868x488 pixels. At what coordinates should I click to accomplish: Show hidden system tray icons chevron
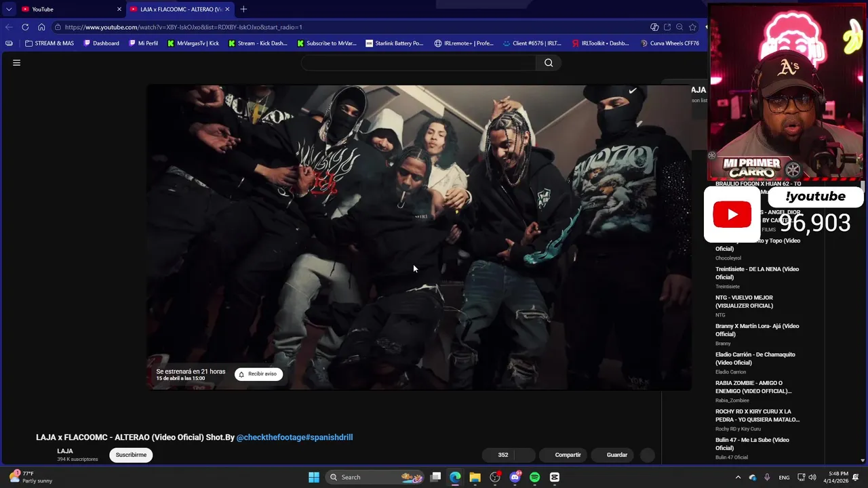click(738, 477)
